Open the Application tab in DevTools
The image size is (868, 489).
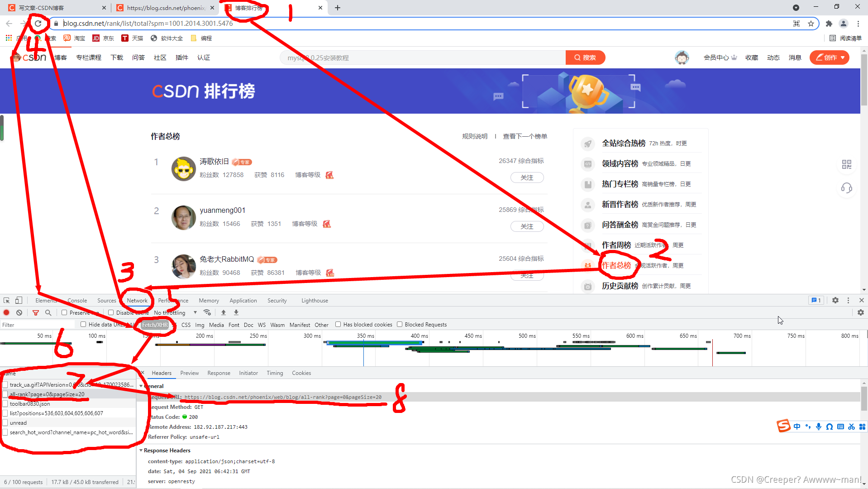click(x=243, y=300)
